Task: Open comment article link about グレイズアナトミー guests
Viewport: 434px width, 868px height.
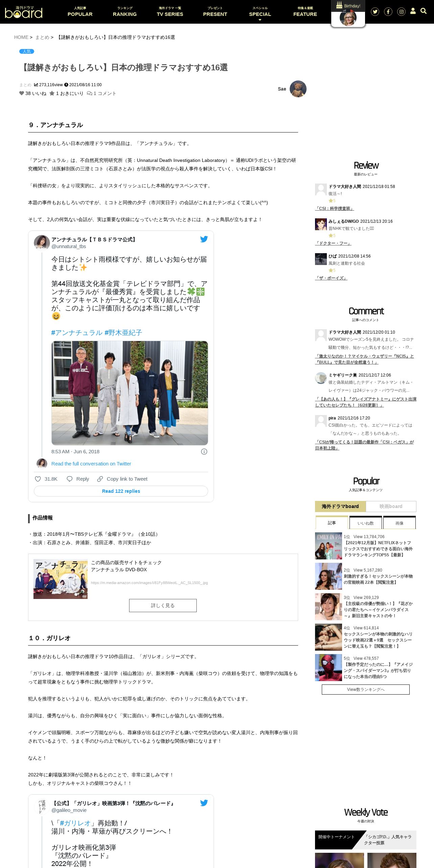Action: tap(366, 402)
